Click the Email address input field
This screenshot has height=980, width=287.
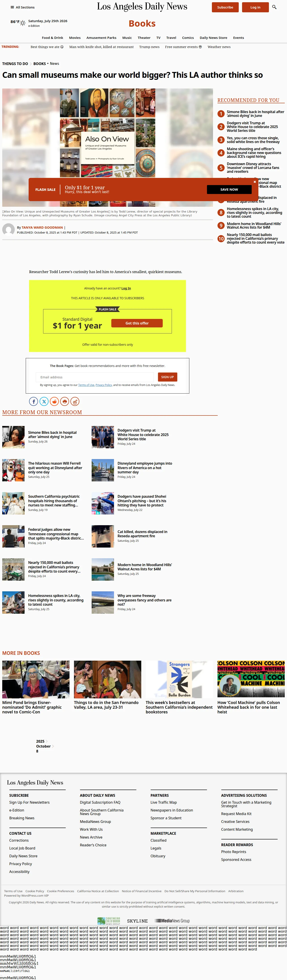(x=95, y=377)
